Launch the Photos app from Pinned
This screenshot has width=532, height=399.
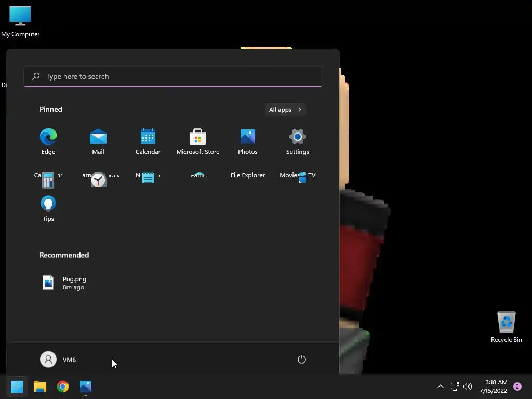pyautogui.click(x=248, y=142)
